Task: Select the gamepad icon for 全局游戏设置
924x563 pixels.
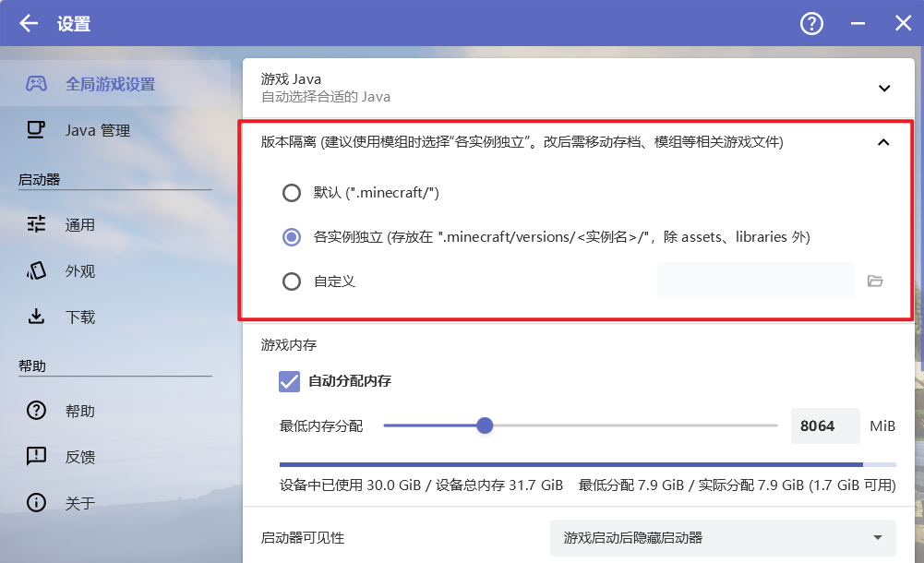Action: 35,83
